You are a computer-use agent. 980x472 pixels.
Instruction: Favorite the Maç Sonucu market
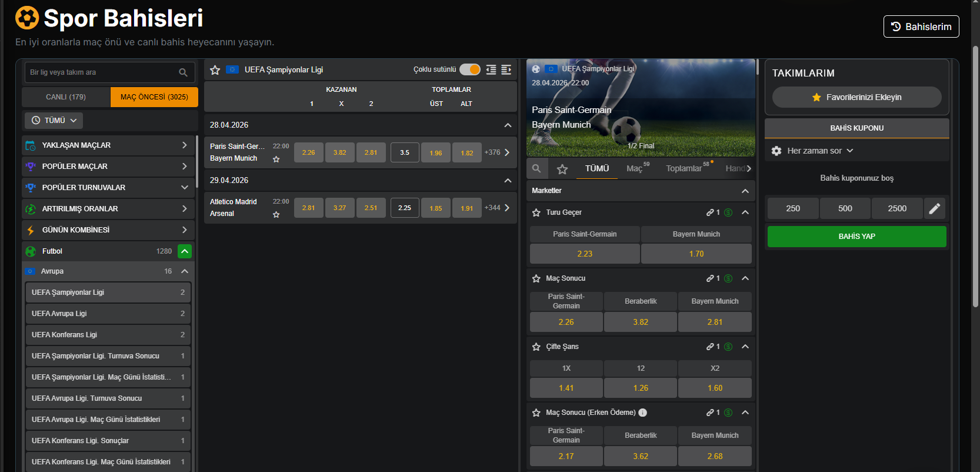536,278
